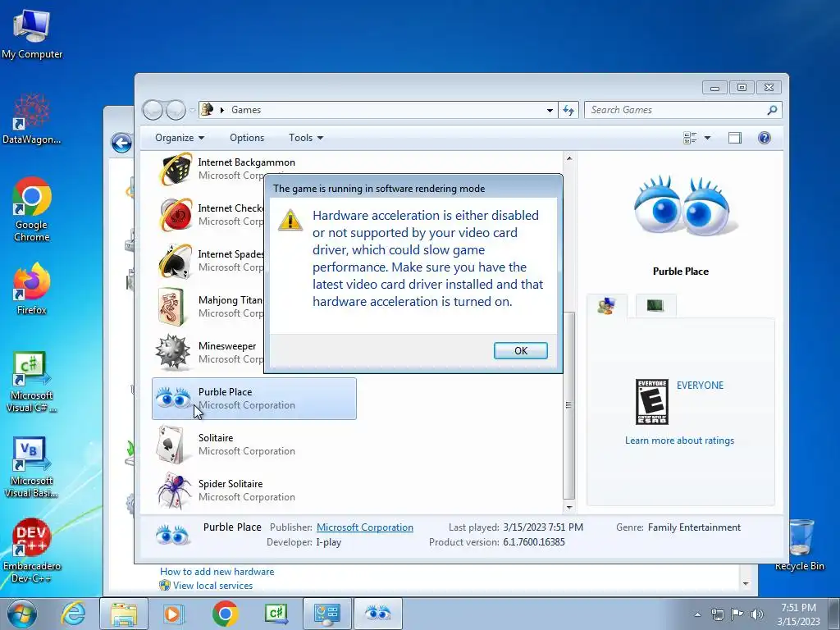Open Visual C# from taskbar

click(276, 614)
